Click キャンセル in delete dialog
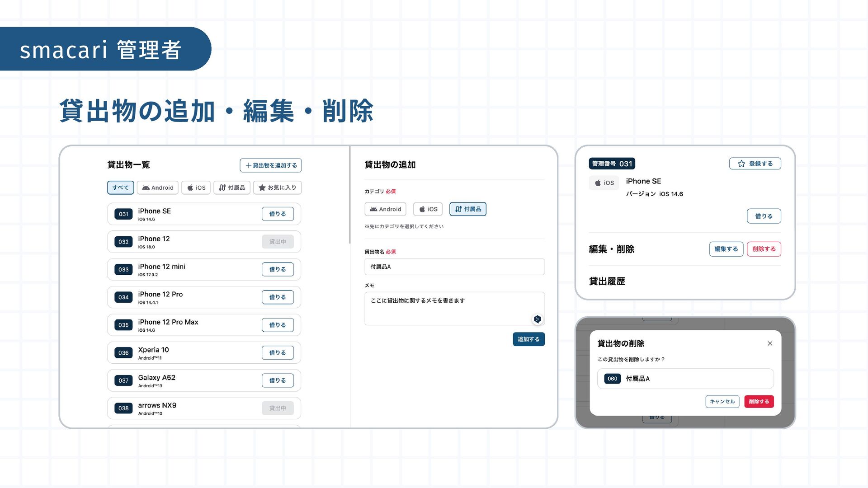The height and width of the screenshot is (488, 868). [722, 402]
